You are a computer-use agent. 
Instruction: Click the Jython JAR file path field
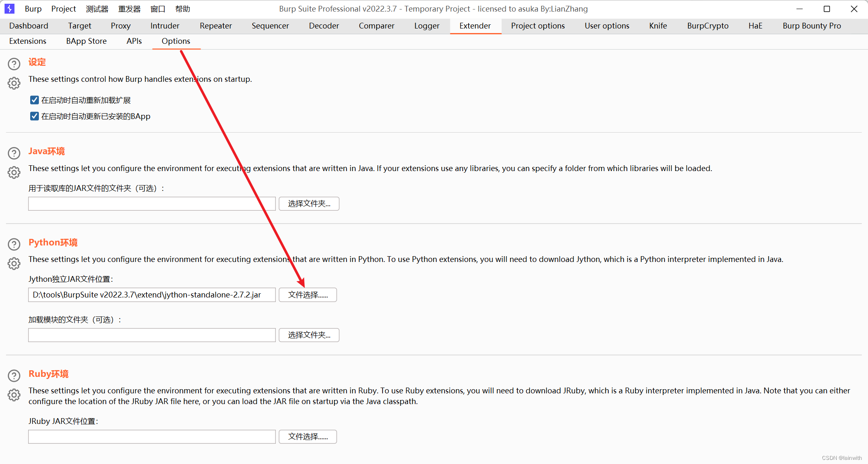click(x=152, y=295)
